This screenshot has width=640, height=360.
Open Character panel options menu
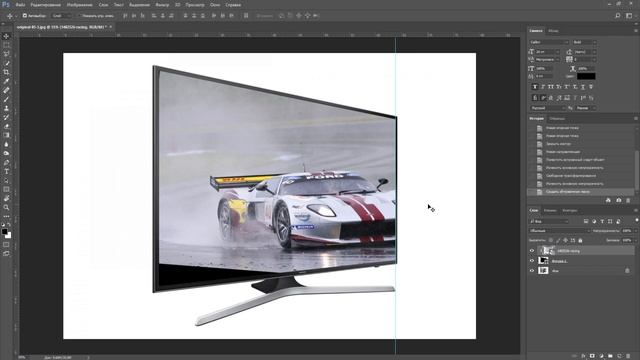636,31
